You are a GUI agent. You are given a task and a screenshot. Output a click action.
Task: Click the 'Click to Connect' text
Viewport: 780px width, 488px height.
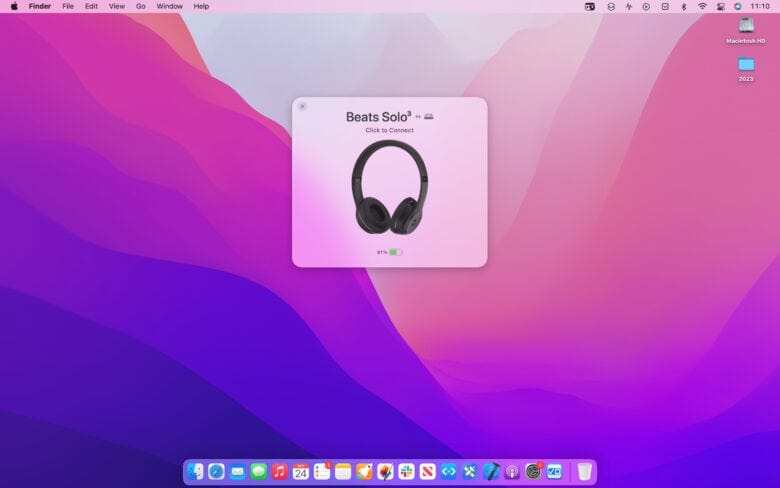pyautogui.click(x=389, y=131)
